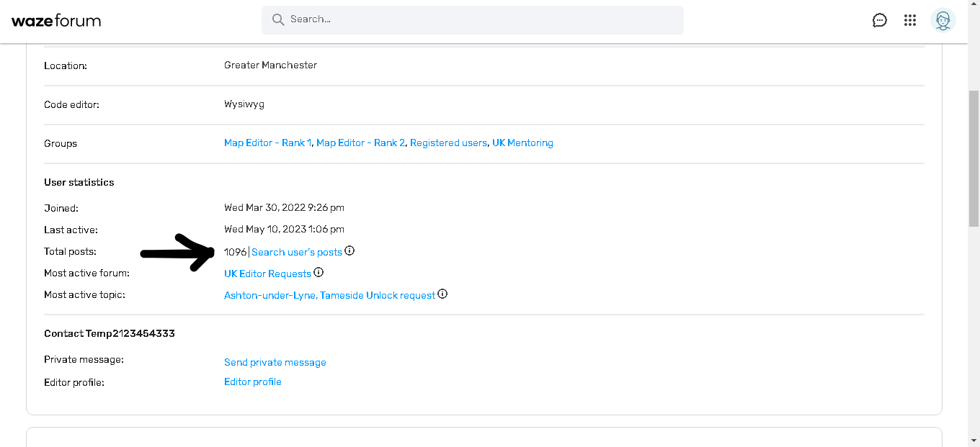Click Send private message link
The image size is (980, 447).
tap(275, 362)
